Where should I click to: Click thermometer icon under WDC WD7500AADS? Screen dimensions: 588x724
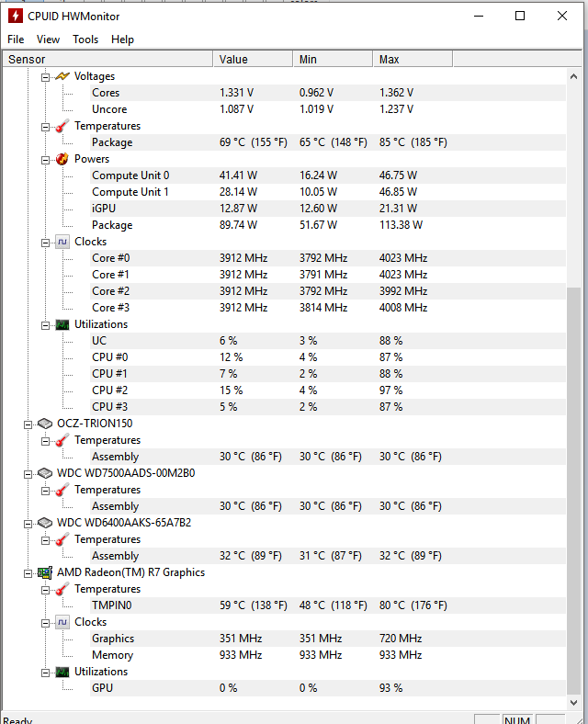click(62, 490)
